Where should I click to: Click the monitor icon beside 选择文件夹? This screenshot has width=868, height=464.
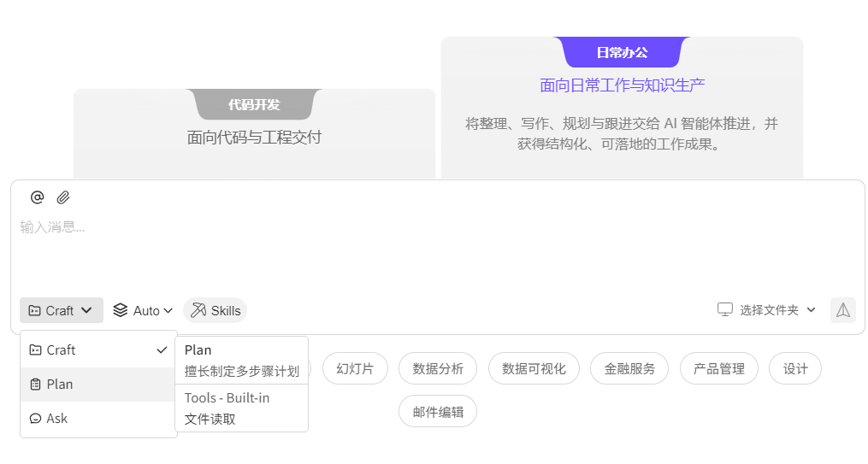[x=725, y=309]
